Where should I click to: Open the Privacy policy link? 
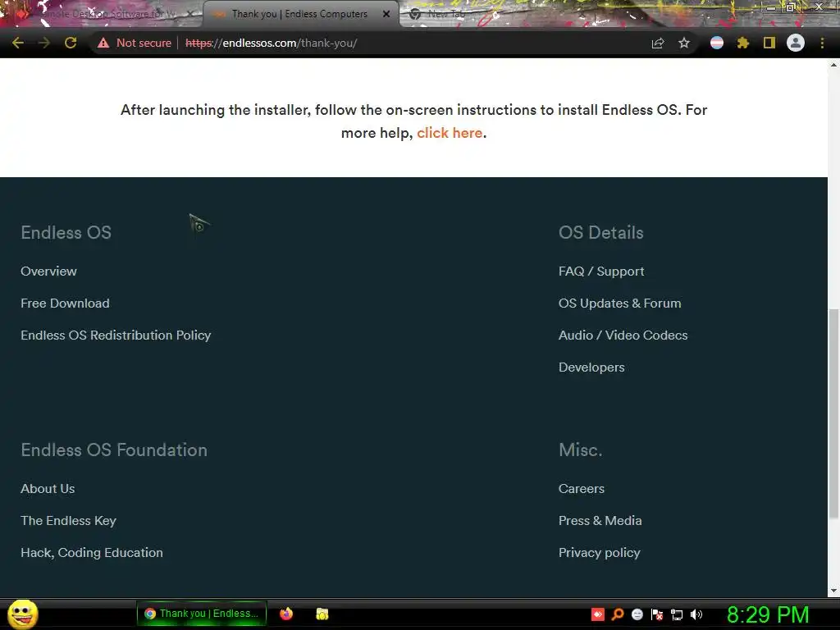599,553
